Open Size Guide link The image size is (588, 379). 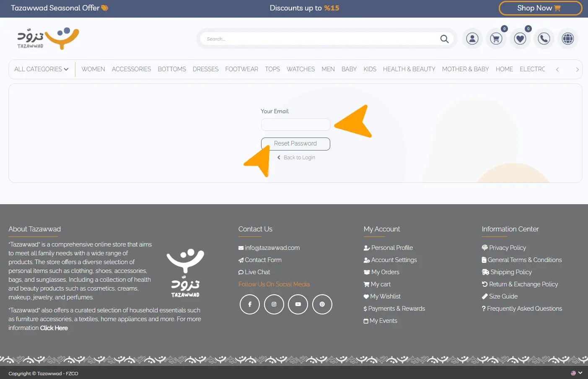(x=500, y=296)
